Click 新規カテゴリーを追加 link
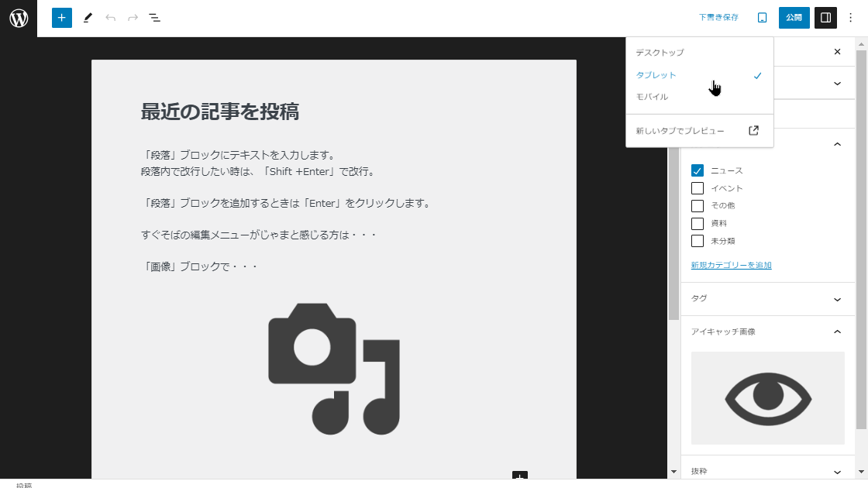Screen dimensions: 868x488 731,265
